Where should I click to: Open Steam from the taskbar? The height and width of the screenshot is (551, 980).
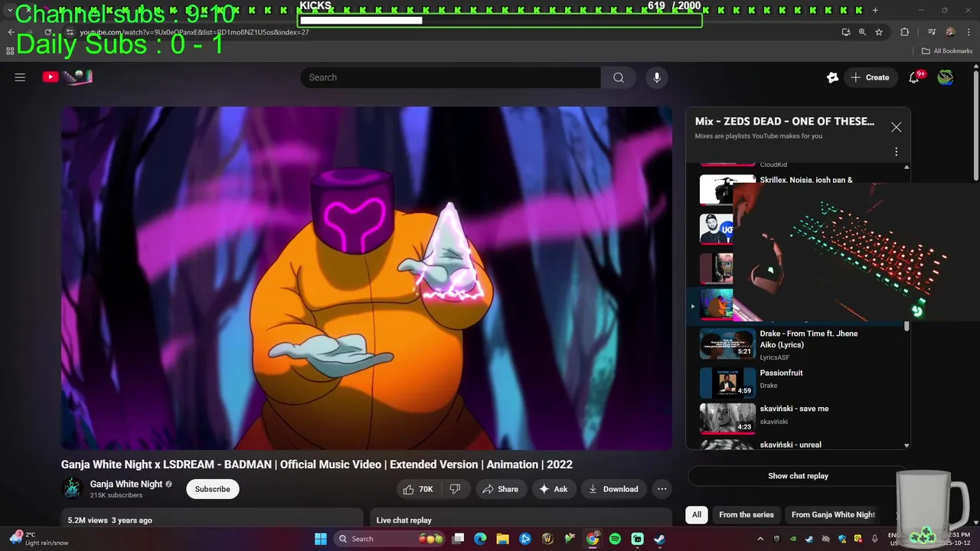point(659,539)
